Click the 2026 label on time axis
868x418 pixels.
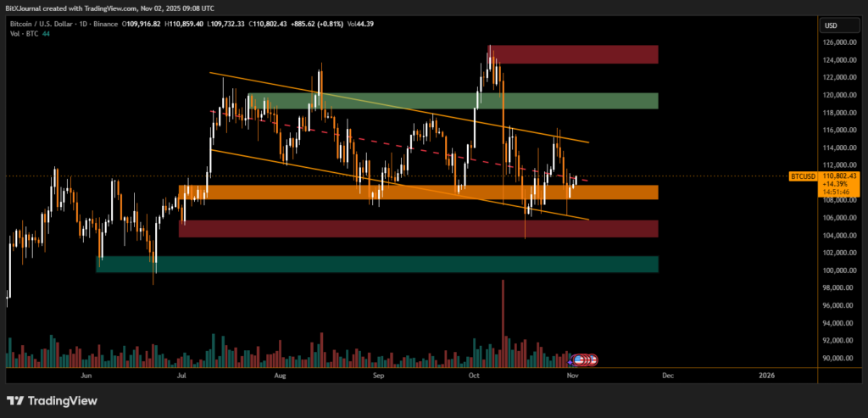click(x=766, y=375)
